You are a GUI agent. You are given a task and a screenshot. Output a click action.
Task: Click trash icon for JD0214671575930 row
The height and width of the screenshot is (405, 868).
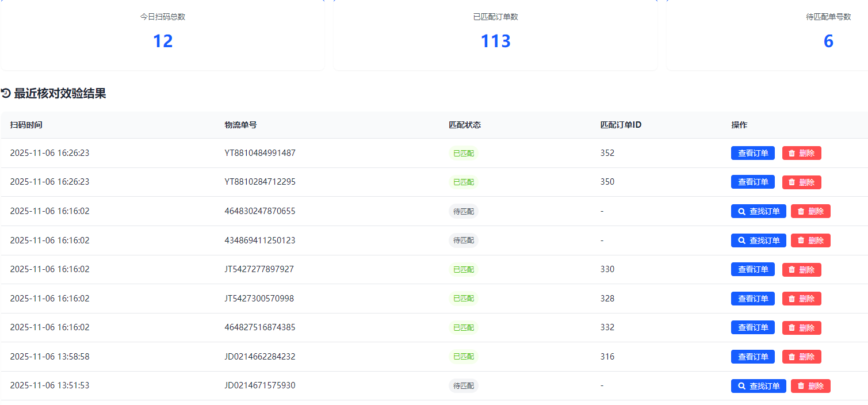click(x=801, y=386)
